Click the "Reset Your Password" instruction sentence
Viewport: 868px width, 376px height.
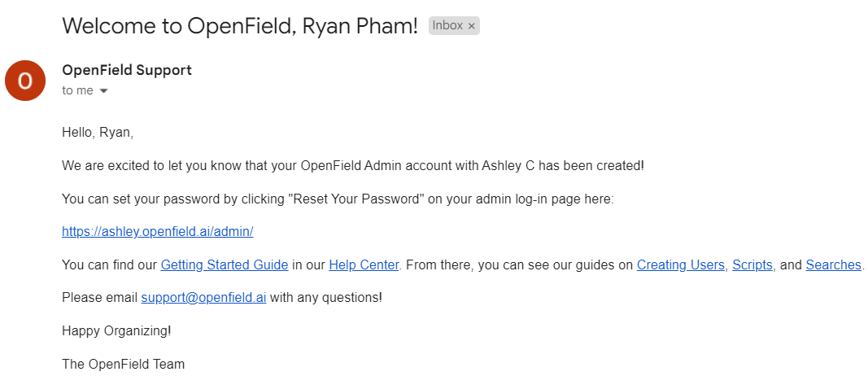[338, 199]
